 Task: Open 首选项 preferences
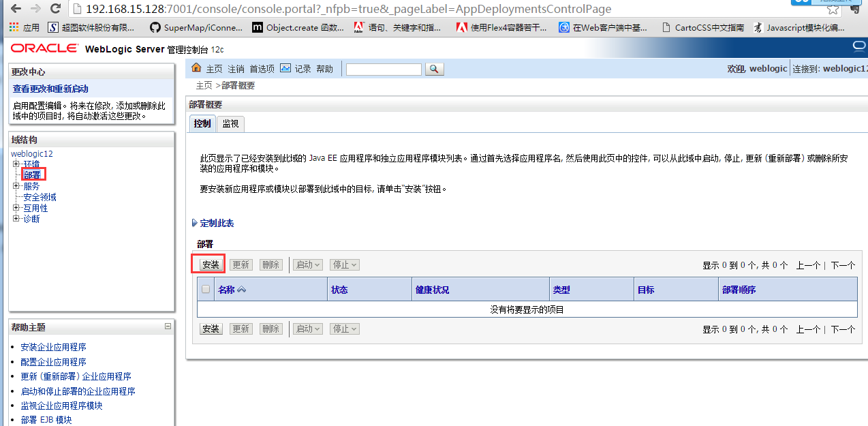point(262,69)
